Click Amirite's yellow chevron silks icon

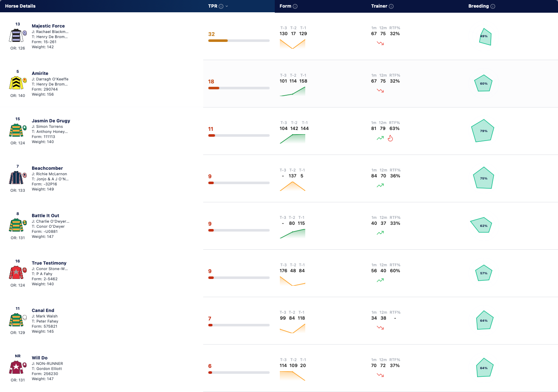click(16, 83)
